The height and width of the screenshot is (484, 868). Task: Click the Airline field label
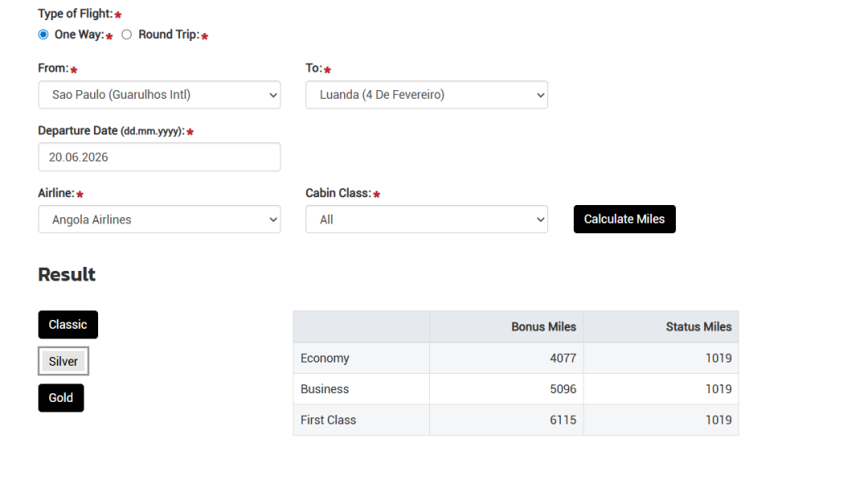56,193
